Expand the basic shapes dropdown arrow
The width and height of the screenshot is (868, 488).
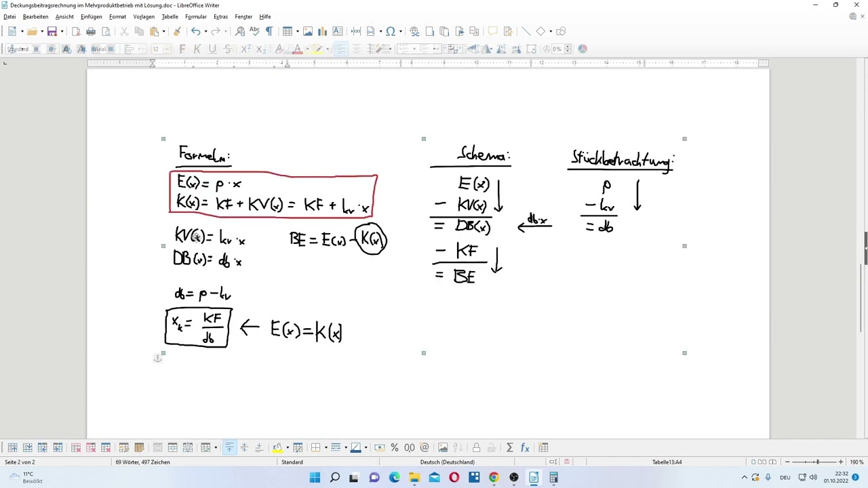550,31
